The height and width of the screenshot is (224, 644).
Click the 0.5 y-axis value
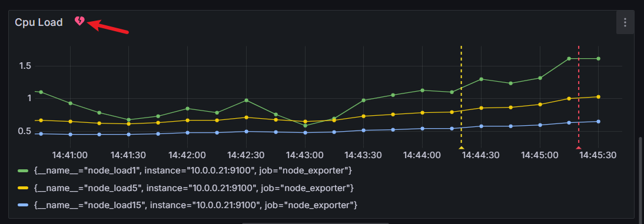tap(25, 131)
